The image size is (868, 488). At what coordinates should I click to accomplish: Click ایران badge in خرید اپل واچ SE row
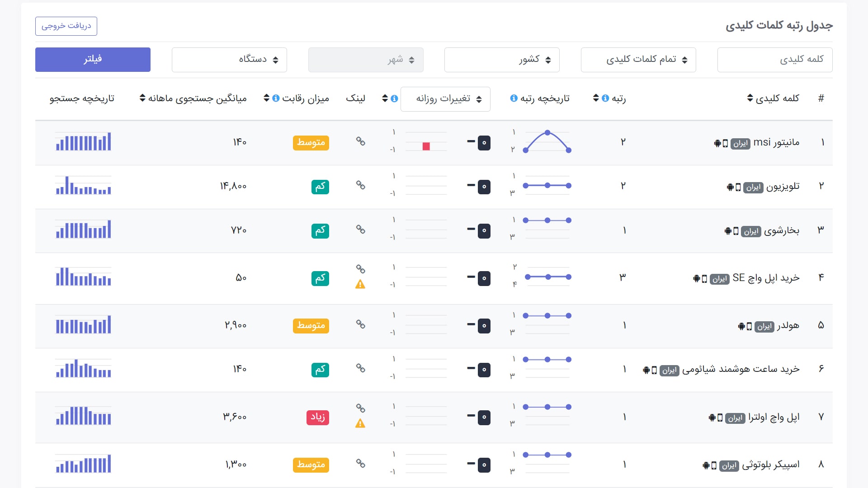(x=719, y=279)
